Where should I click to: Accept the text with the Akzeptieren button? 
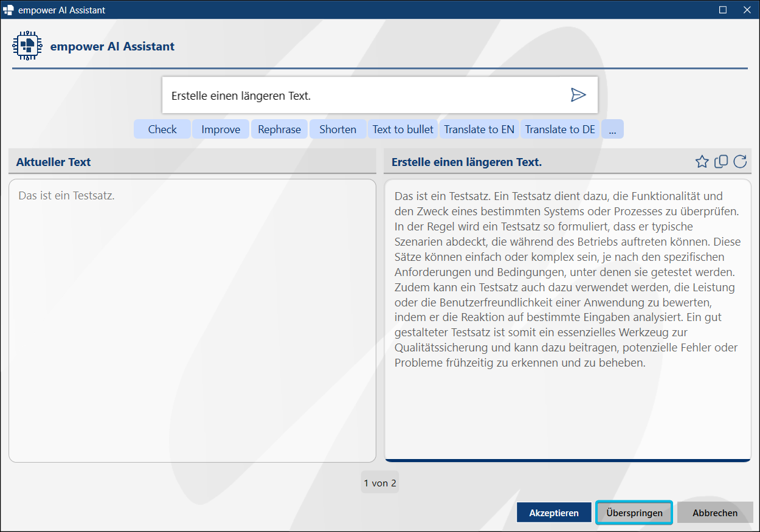click(554, 513)
